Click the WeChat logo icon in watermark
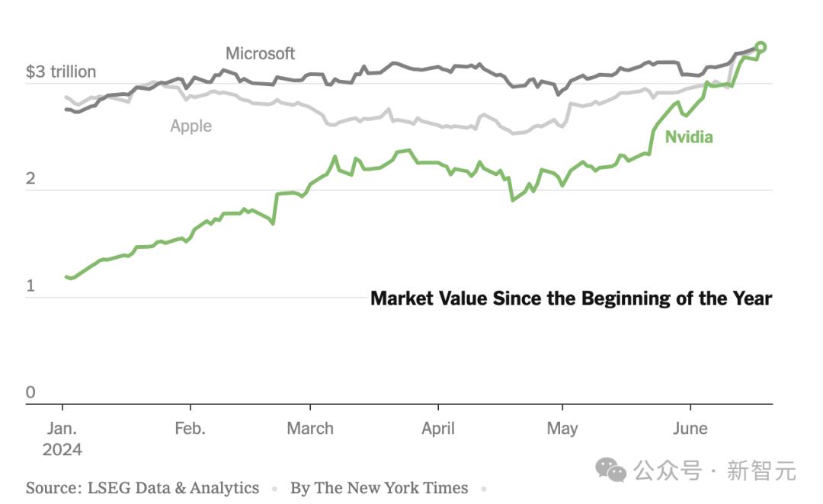Viewport: 823px width, 504px height. point(610,470)
